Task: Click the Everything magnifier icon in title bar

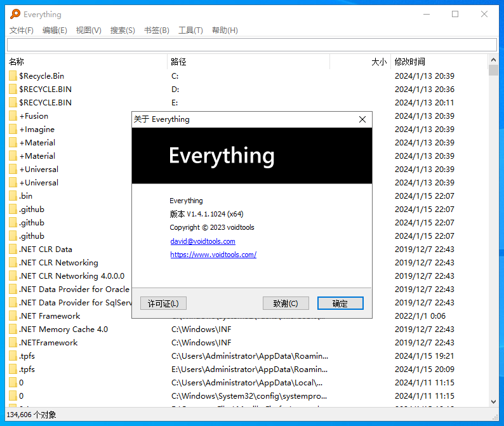Action: (x=15, y=14)
